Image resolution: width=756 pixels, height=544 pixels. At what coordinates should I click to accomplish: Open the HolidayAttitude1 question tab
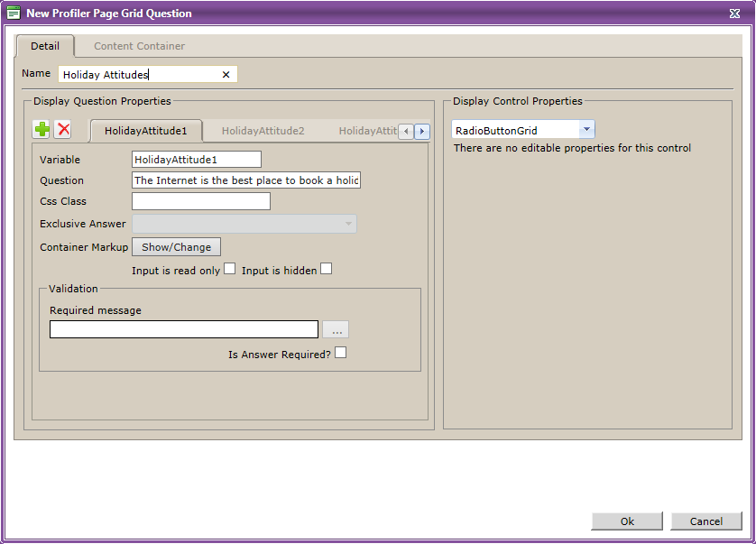click(145, 131)
